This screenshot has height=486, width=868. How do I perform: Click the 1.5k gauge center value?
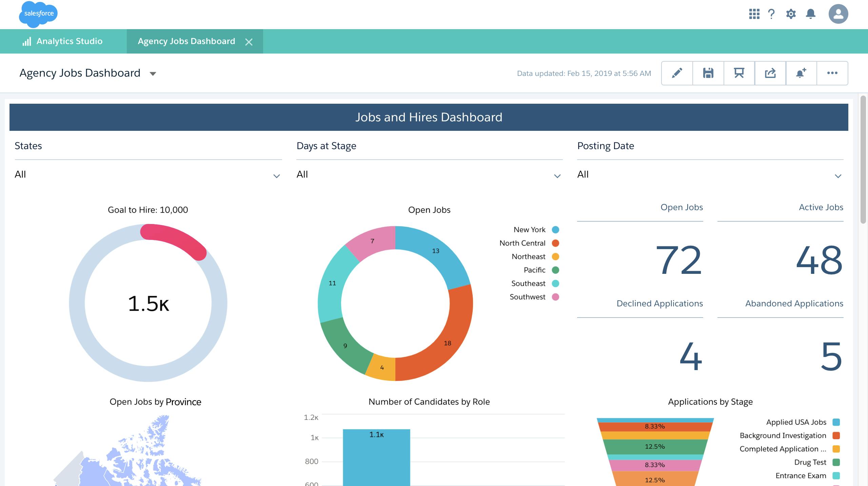click(x=148, y=303)
